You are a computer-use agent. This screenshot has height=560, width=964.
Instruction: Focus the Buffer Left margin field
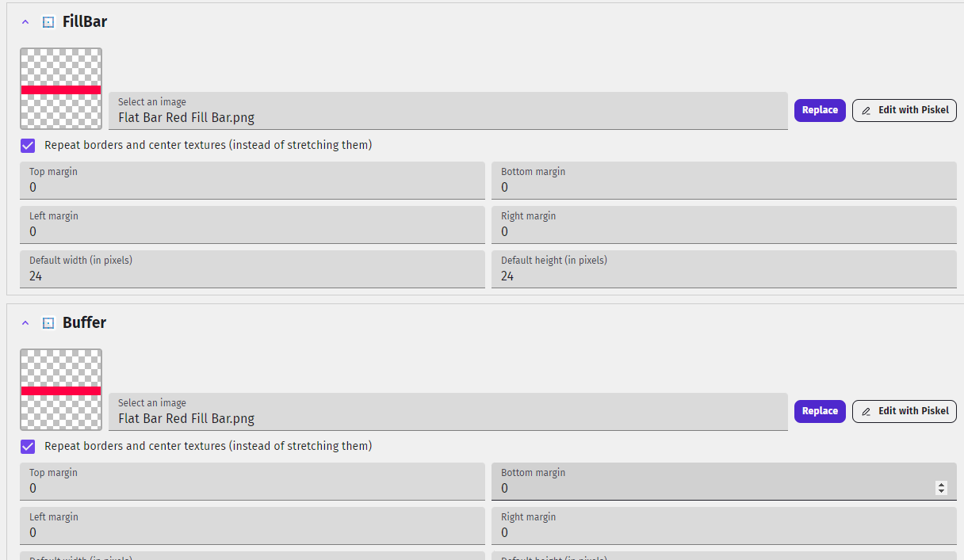point(252,526)
